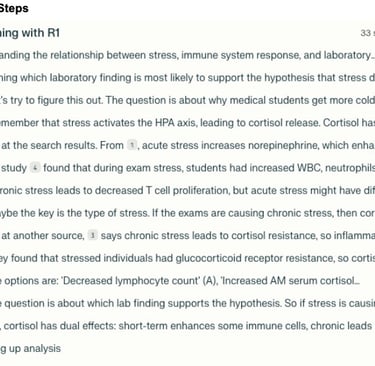This screenshot has height=366, width=375.
Task: Open citation badge 4 after 'study'
Action: click(x=35, y=168)
